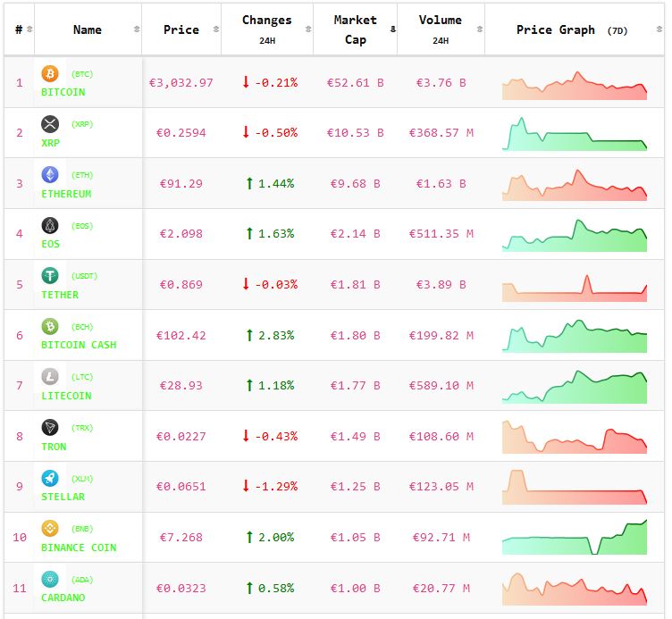Click the Stellar rocket icon

(x=50, y=478)
